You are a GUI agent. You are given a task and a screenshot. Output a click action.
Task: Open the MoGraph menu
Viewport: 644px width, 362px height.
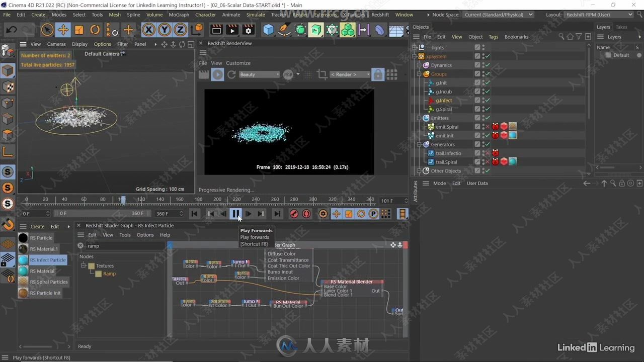click(x=179, y=15)
